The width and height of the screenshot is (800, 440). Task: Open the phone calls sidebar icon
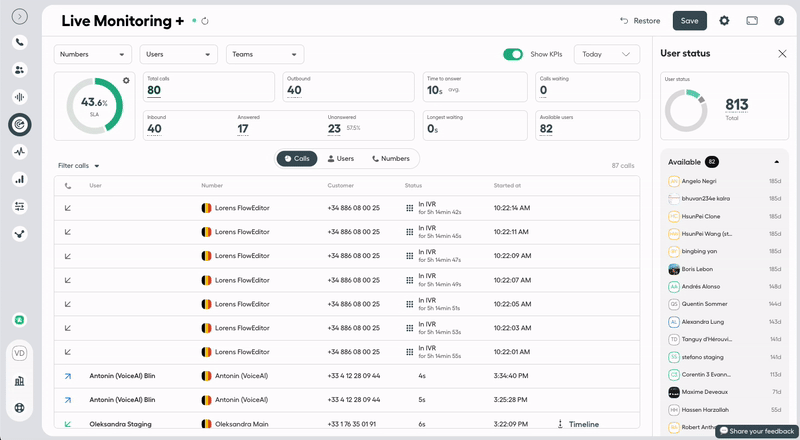[20, 42]
